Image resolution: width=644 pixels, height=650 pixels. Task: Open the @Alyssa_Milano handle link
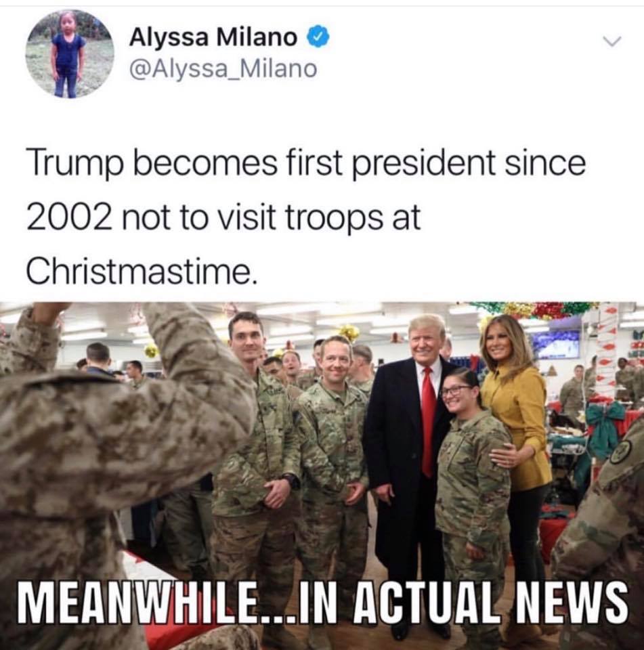[x=223, y=69]
